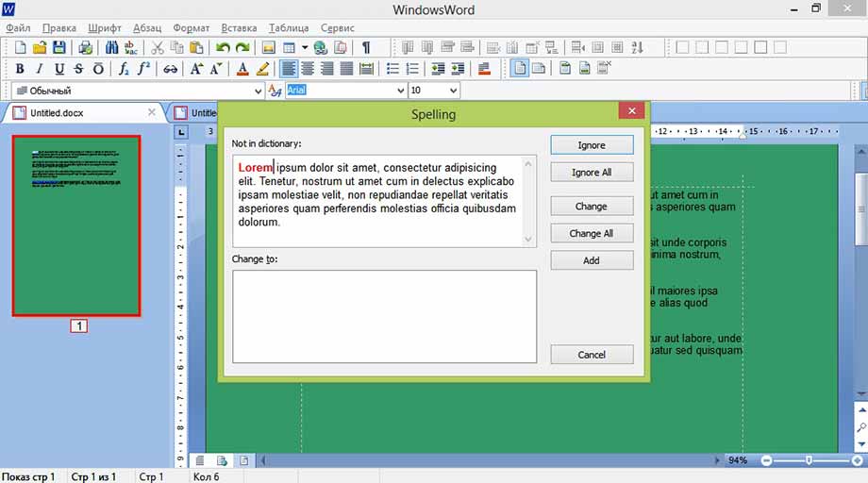This screenshot has height=483, width=868.
Task: Apply strikethrough formatting
Action: pos(78,69)
